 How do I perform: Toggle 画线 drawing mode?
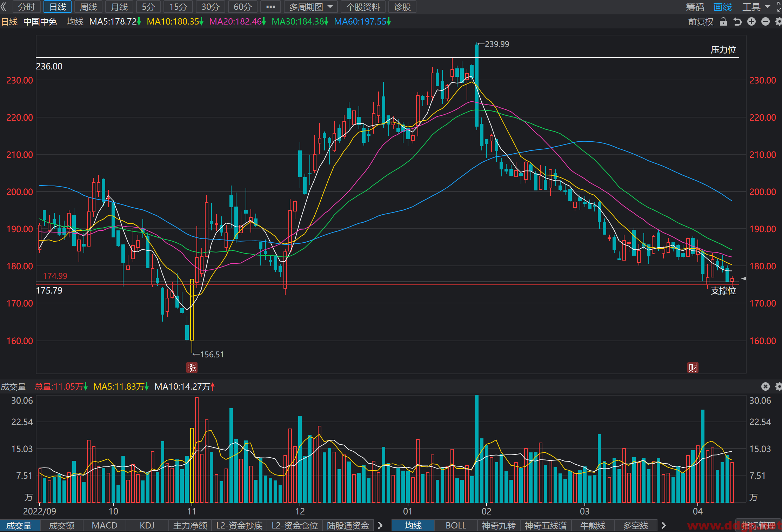[x=723, y=7]
